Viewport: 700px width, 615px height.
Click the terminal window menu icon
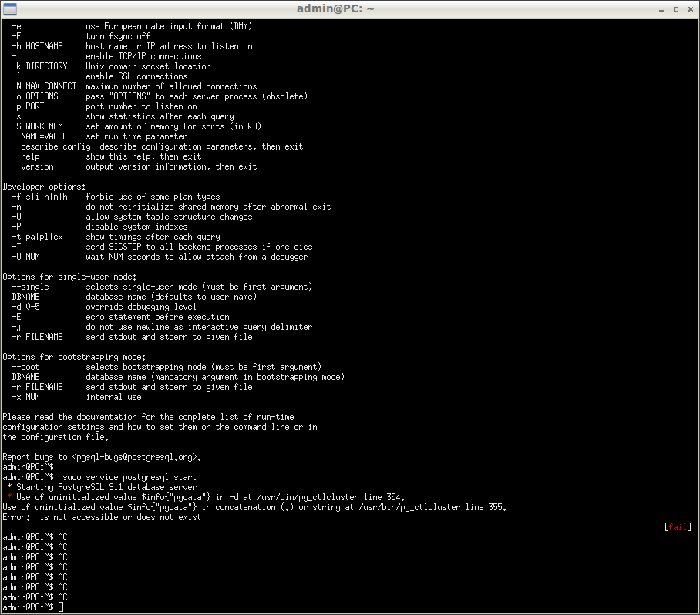(9, 9)
